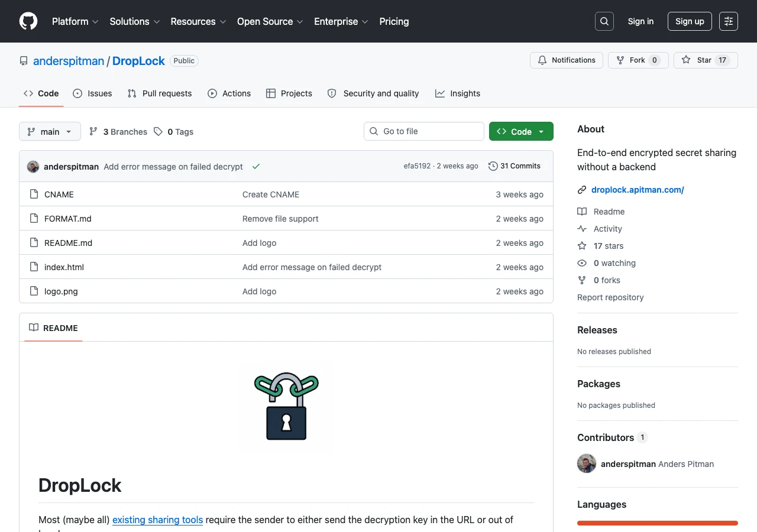This screenshot has height=532, width=757.
Task: Open the appearance settings sliders icon
Action: click(729, 21)
